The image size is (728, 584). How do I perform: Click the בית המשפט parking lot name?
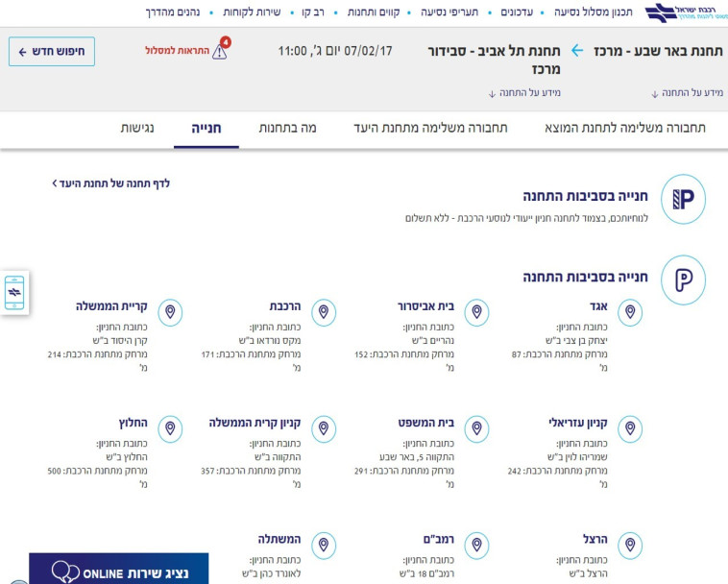pos(426,423)
